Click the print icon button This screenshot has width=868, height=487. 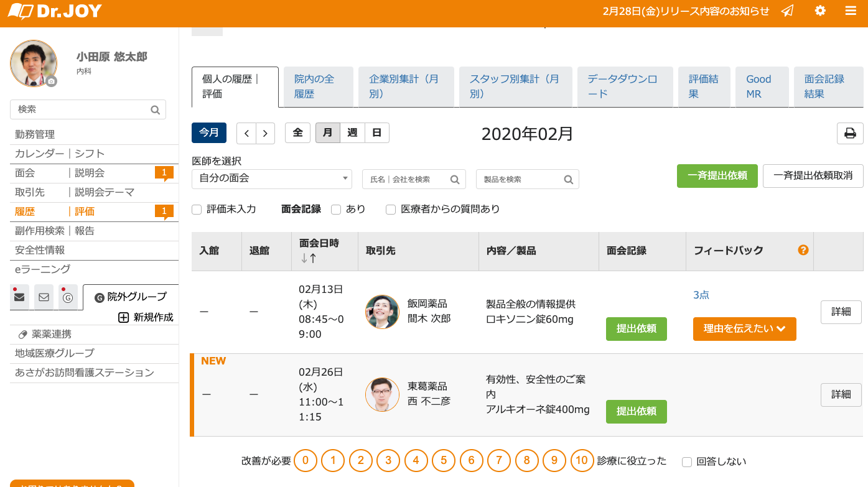point(850,133)
